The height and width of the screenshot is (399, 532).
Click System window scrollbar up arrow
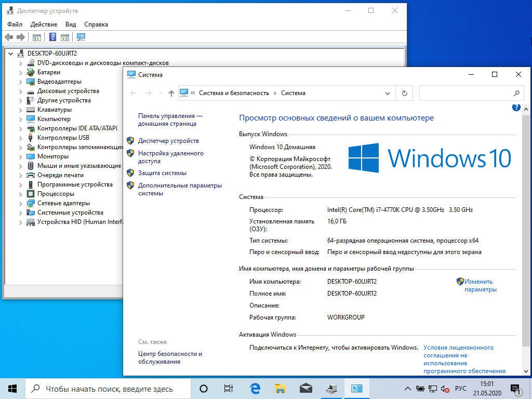click(526, 110)
